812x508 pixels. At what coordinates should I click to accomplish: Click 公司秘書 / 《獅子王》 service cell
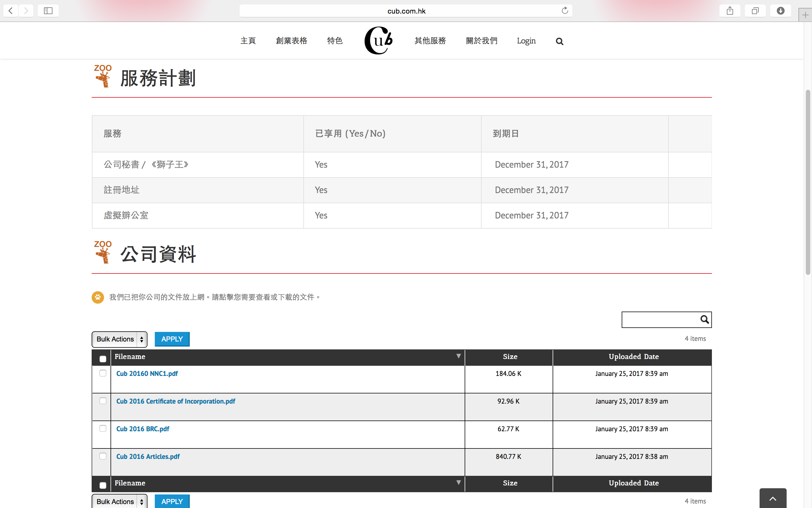[198, 165]
